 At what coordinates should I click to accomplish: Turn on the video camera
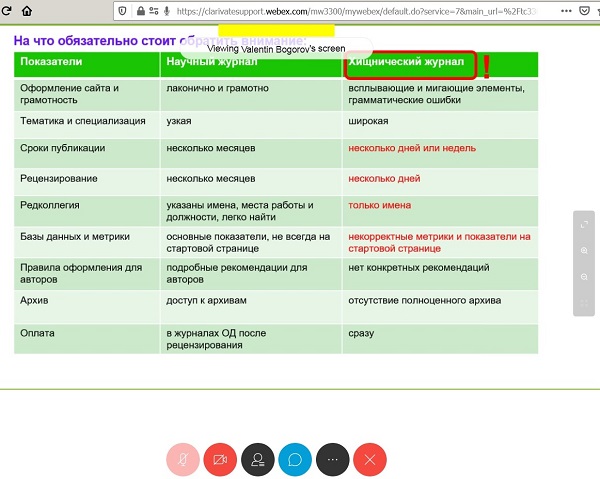(x=220, y=460)
